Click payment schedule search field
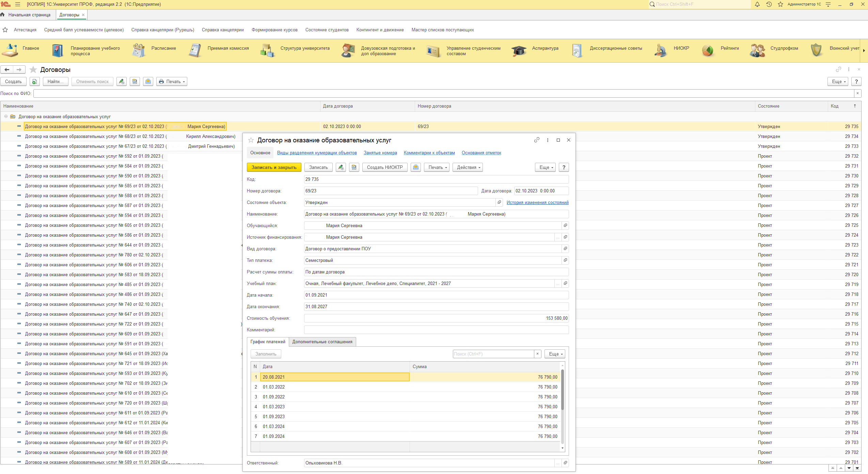The width and height of the screenshot is (868, 474). click(x=493, y=354)
